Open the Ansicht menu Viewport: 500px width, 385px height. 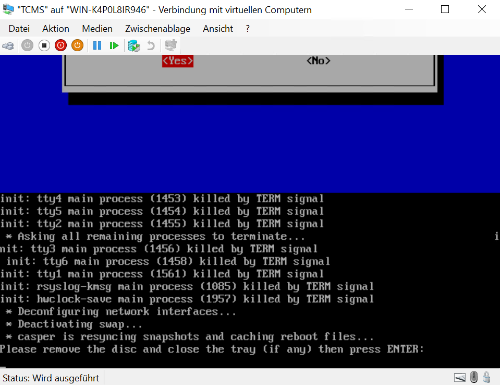[x=218, y=29]
